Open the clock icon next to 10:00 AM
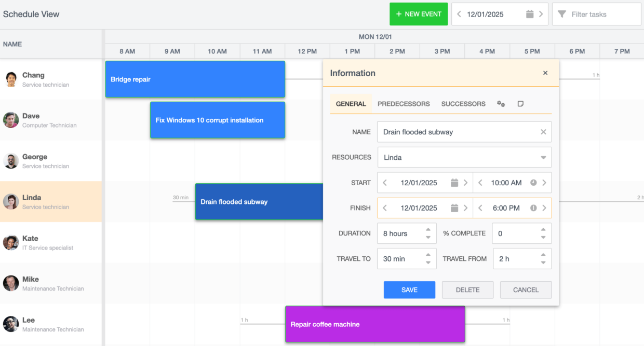This screenshot has height=346, width=644. tap(533, 183)
